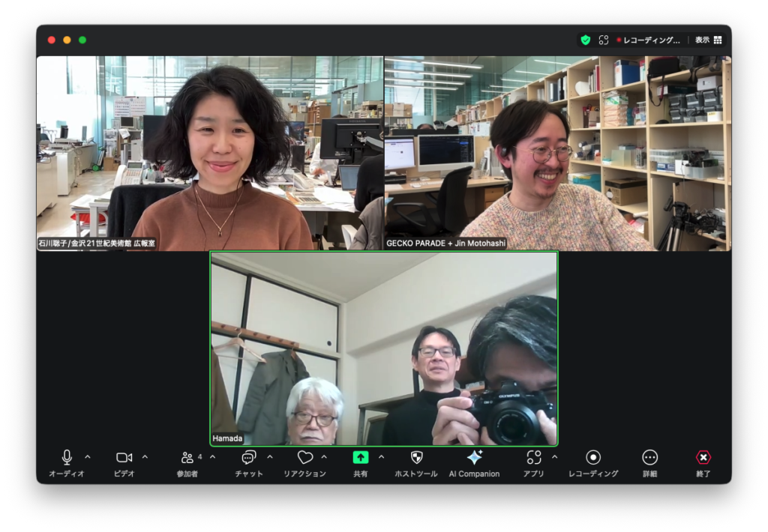768x532 pixels.
Task: Click the green encryption shield icon
Action: click(x=586, y=40)
